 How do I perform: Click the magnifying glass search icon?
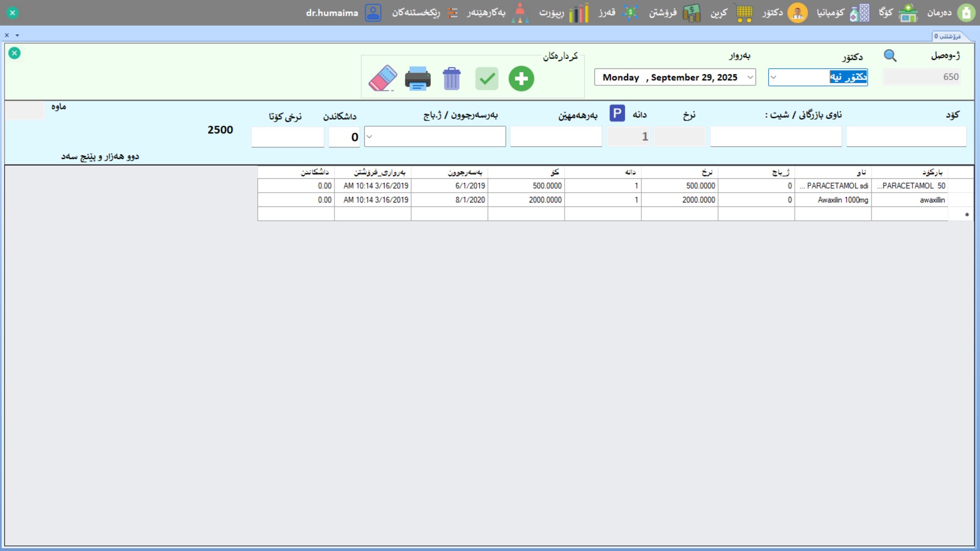(890, 56)
